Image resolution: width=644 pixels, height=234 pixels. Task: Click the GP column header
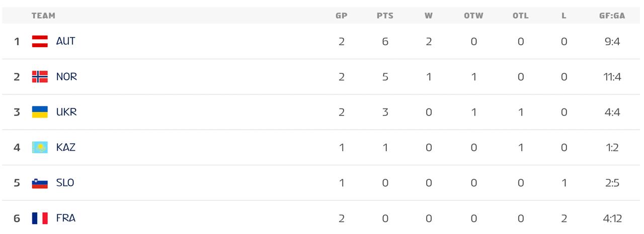(342, 16)
